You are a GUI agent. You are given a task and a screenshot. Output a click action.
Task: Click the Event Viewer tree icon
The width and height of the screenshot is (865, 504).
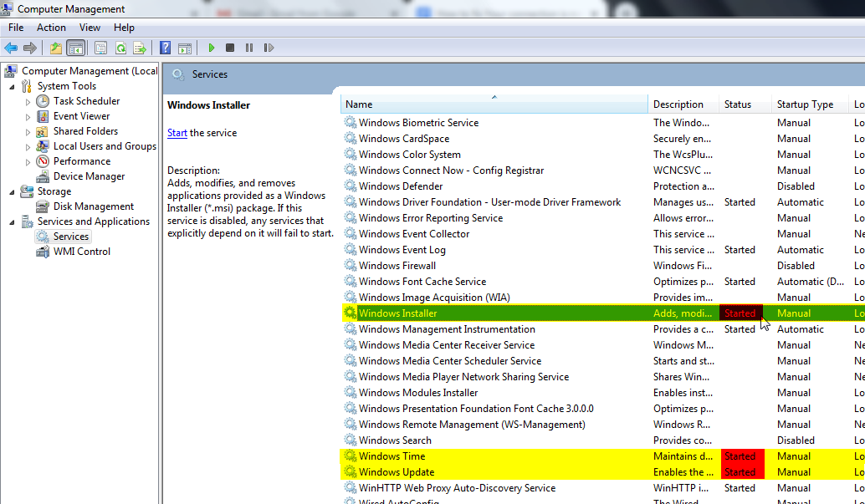[x=43, y=116]
